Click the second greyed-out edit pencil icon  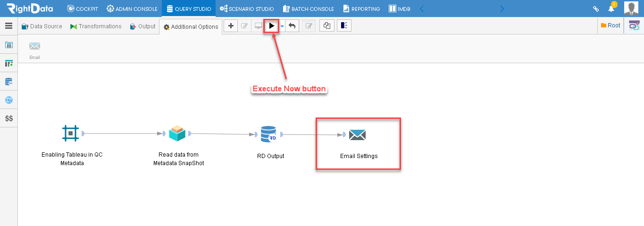[x=309, y=26]
